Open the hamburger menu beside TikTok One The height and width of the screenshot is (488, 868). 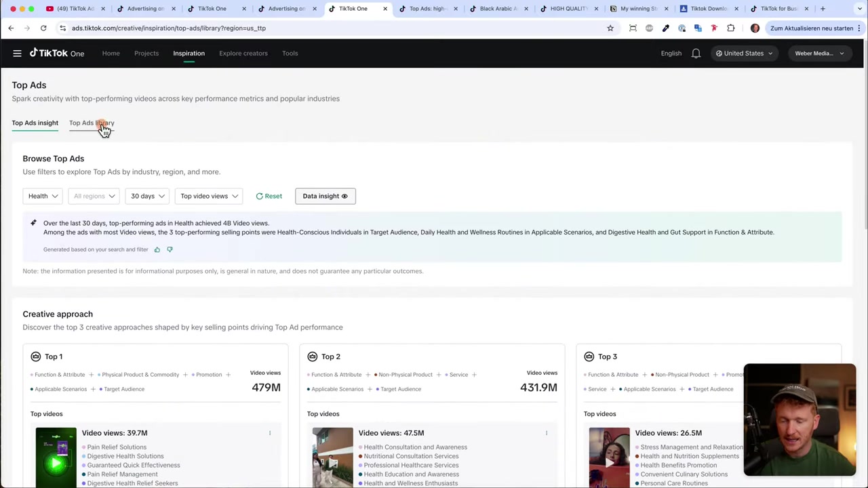tap(17, 53)
